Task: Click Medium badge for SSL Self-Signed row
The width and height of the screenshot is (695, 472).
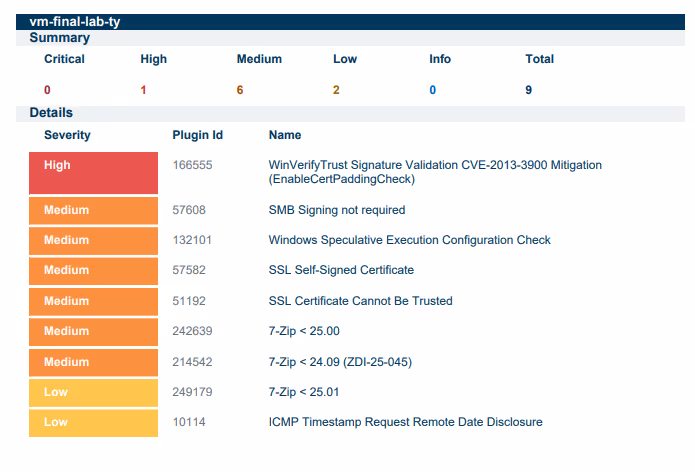Action: [94, 271]
